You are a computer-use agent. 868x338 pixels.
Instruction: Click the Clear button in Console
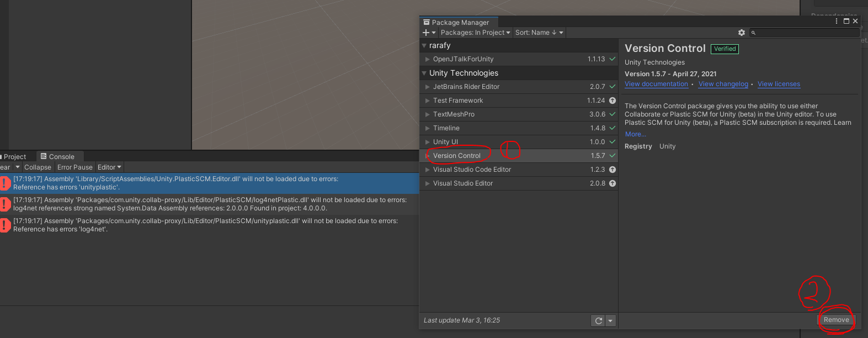pos(6,167)
